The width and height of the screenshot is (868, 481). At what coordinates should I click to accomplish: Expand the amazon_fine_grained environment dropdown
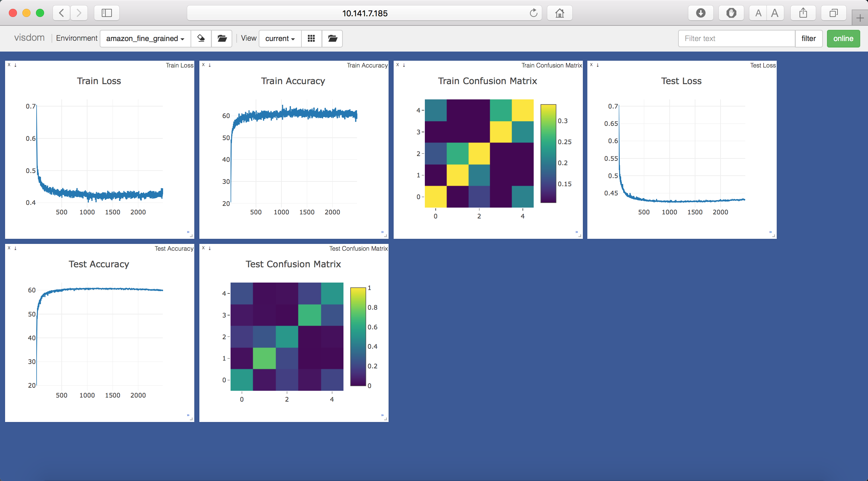[x=145, y=38]
